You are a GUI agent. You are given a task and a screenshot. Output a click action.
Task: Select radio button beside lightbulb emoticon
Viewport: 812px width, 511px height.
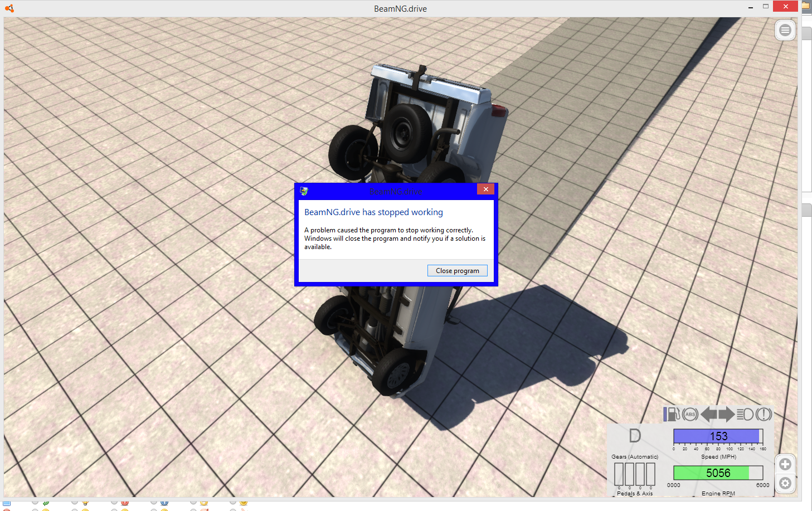click(74, 502)
